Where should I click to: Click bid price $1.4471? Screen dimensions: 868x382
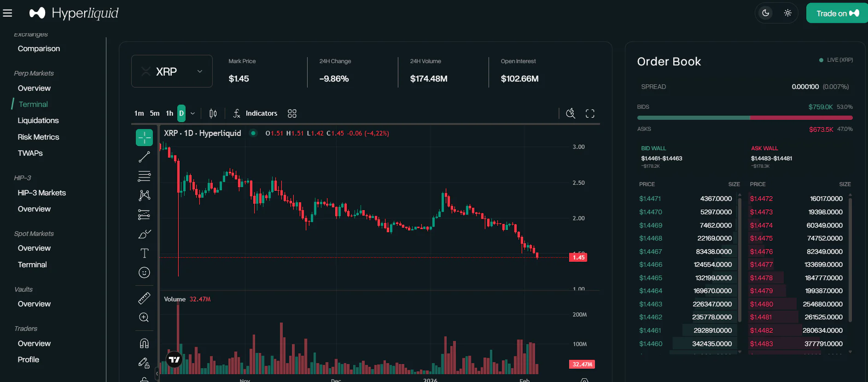tap(650, 199)
